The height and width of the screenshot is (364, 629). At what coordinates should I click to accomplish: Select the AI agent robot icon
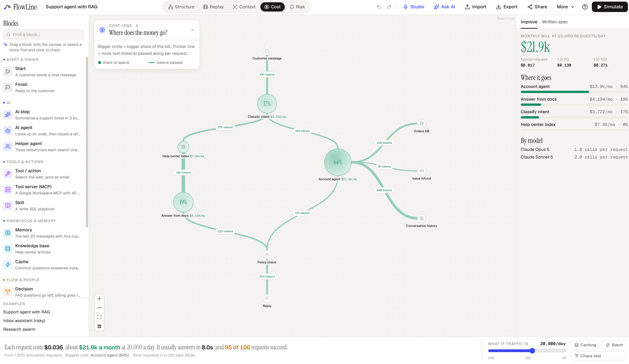8,131
